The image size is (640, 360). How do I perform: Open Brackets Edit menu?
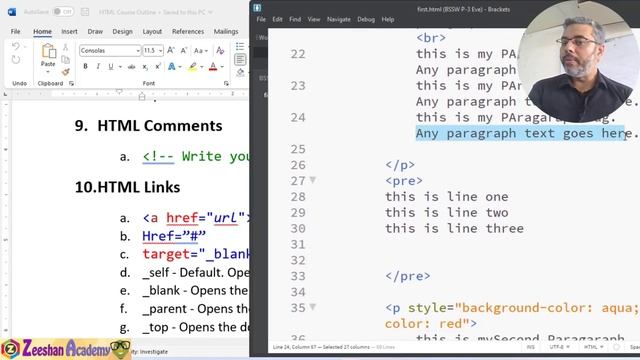pyautogui.click(x=278, y=19)
